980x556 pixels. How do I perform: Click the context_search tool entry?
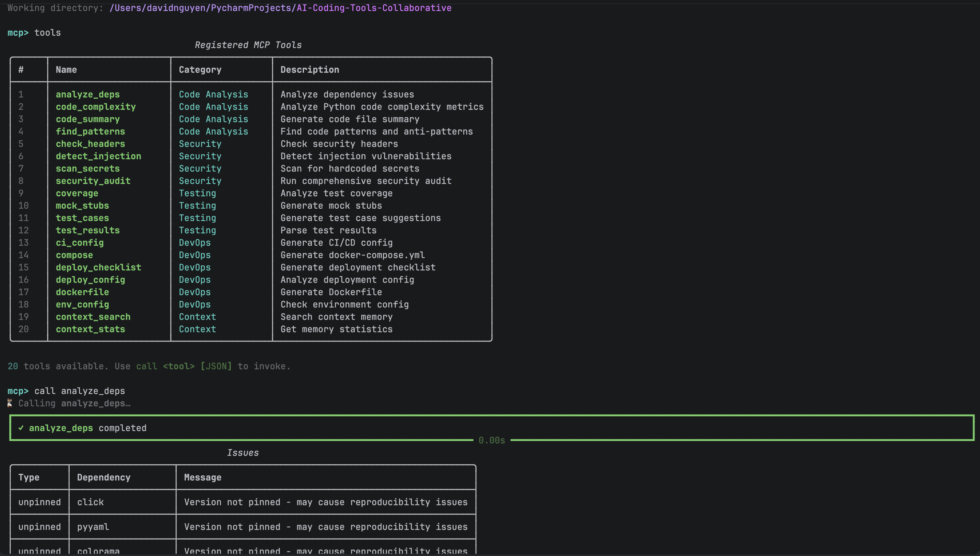pos(93,316)
